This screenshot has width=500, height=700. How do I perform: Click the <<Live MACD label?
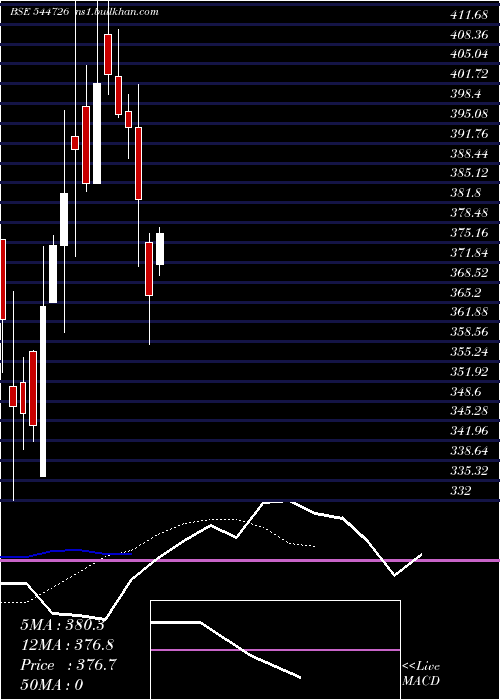pyautogui.click(x=421, y=673)
